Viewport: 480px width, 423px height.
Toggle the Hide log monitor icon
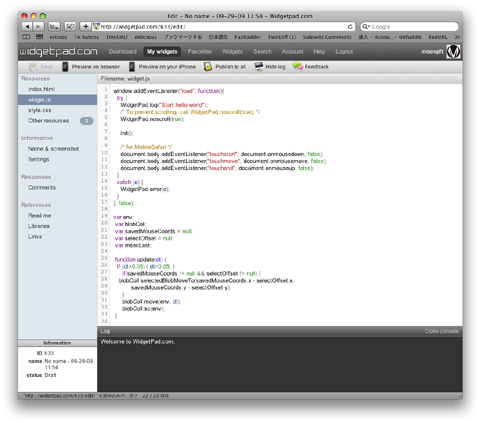click(x=259, y=67)
